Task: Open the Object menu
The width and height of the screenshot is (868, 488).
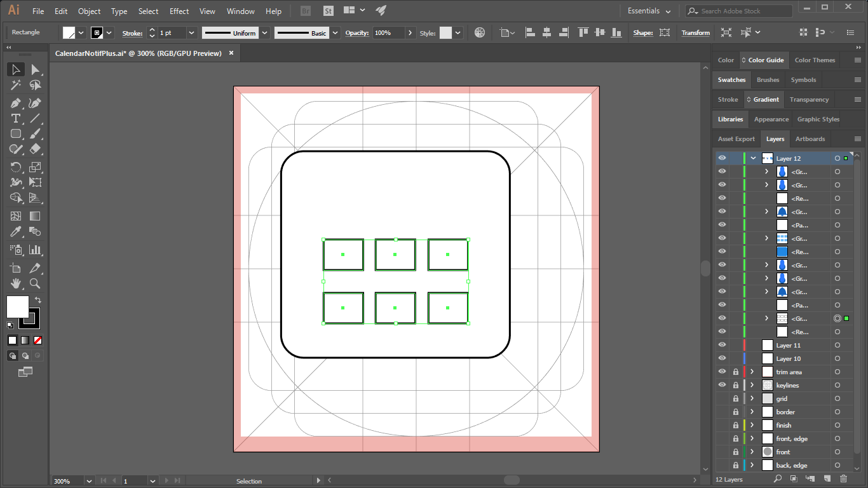Action: pos(89,11)
